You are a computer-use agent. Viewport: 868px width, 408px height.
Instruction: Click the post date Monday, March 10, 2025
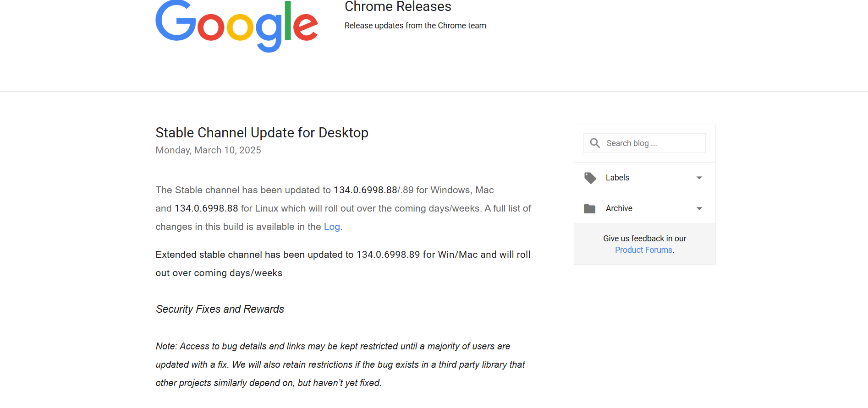pos(208,150)
